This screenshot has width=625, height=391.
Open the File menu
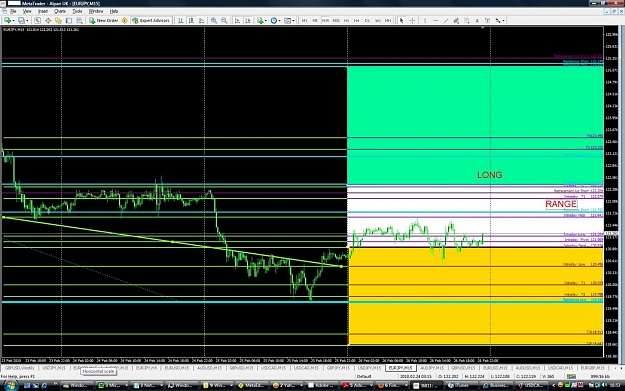(13, 11)
